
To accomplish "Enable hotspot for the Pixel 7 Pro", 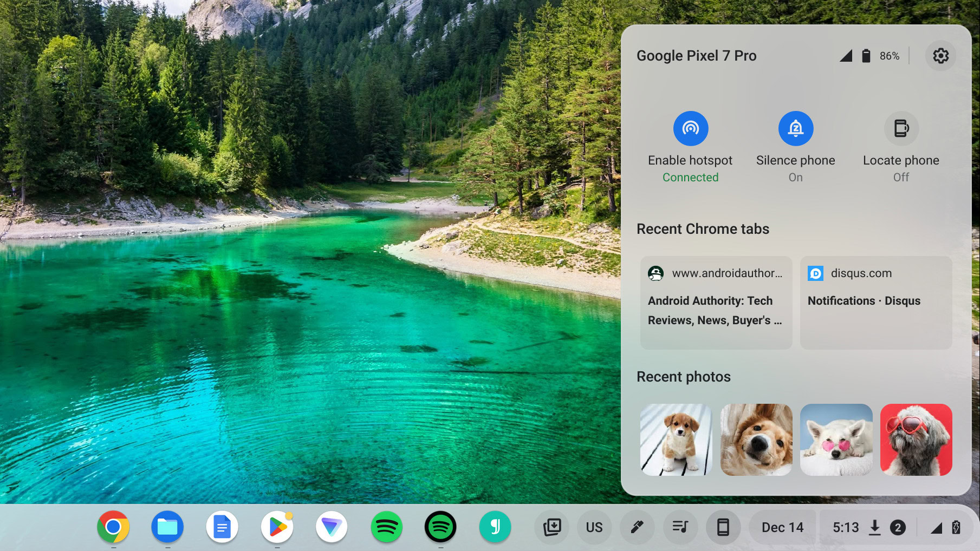I will [690, 128].
